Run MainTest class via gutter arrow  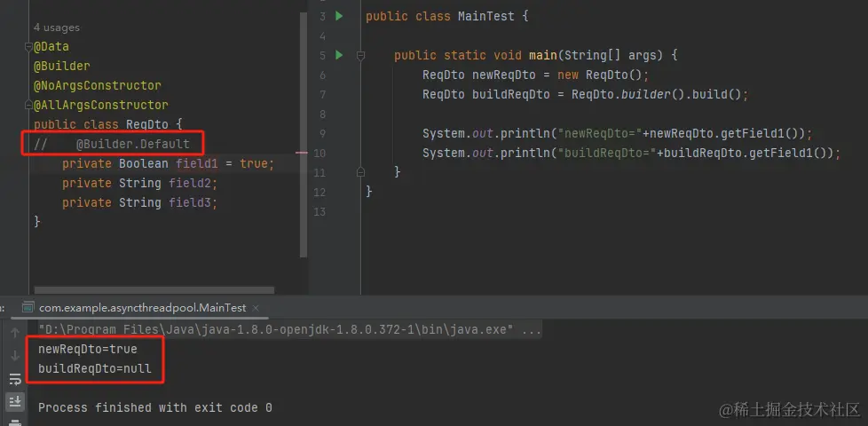click(x=339, y=17)
